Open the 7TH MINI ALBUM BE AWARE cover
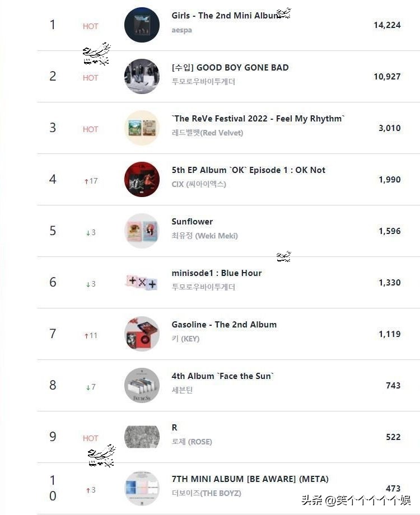This screenshot has height=515, width=420. tap(142, 488)
